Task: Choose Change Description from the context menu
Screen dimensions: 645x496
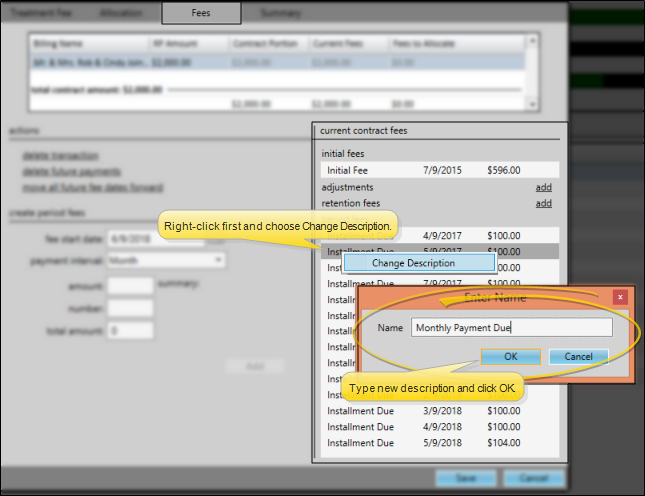Action: [x=418, y=263]
